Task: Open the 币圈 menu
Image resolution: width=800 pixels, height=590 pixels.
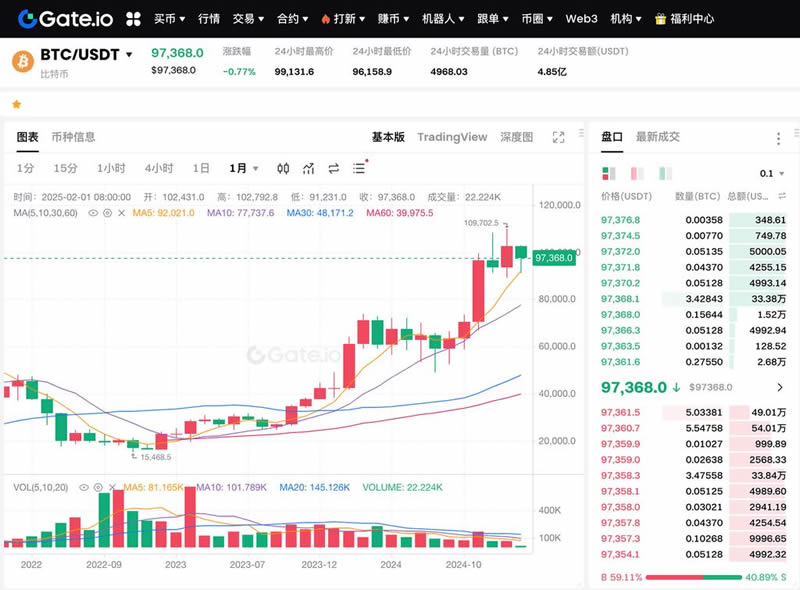Action: 537,19
